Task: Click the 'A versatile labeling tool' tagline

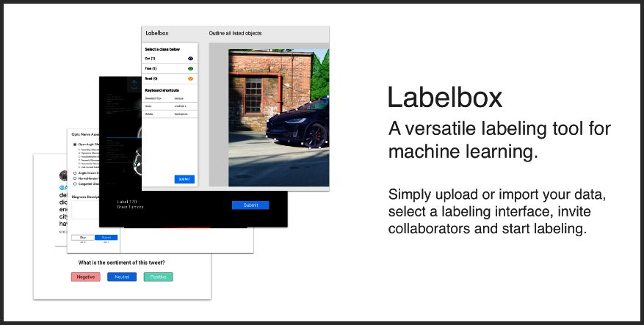Action: [x=499, y=140]
